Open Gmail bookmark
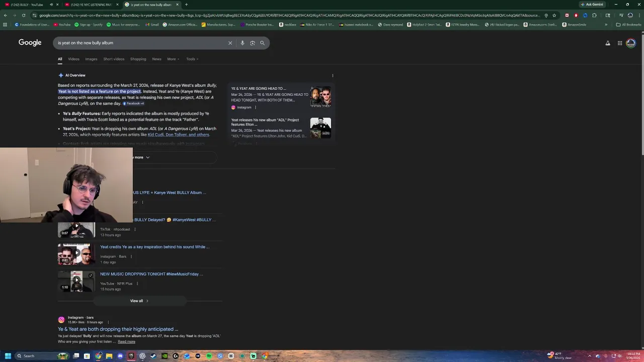 coord(151,25)
